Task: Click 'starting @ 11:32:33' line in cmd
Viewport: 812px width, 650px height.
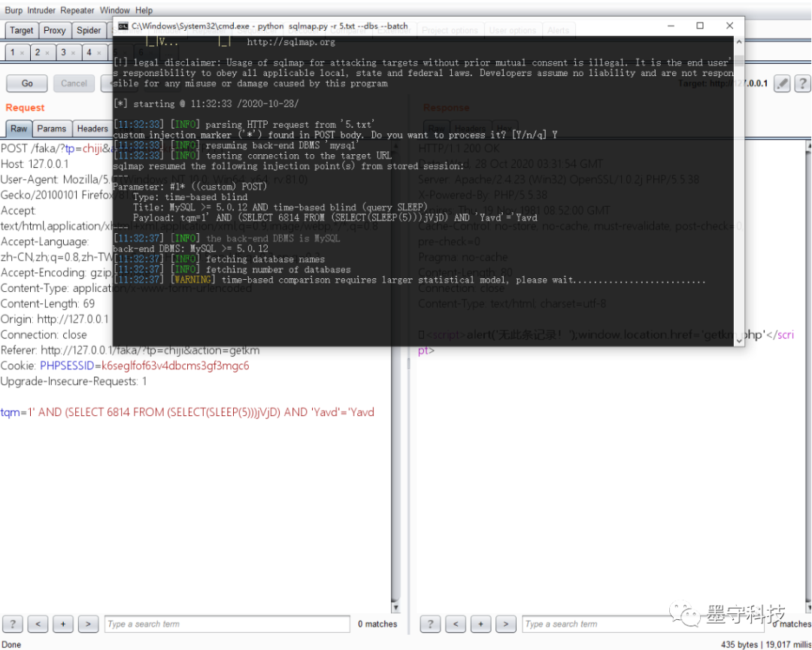Action: [x=206, y=104]
